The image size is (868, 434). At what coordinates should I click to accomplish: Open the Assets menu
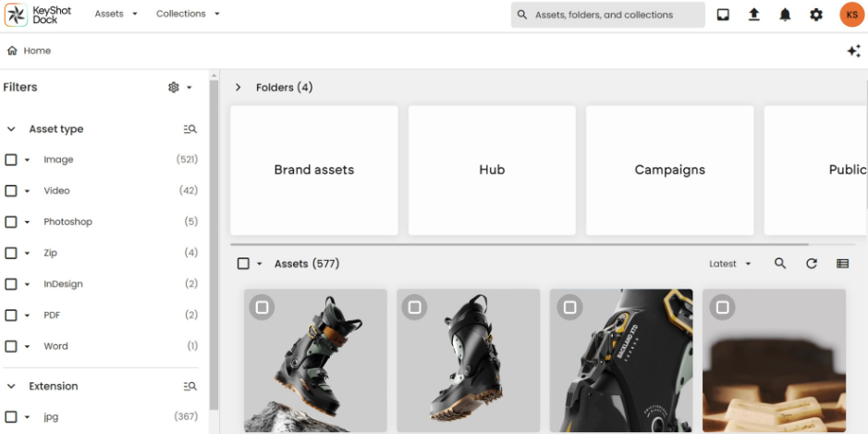pos(116,15)
